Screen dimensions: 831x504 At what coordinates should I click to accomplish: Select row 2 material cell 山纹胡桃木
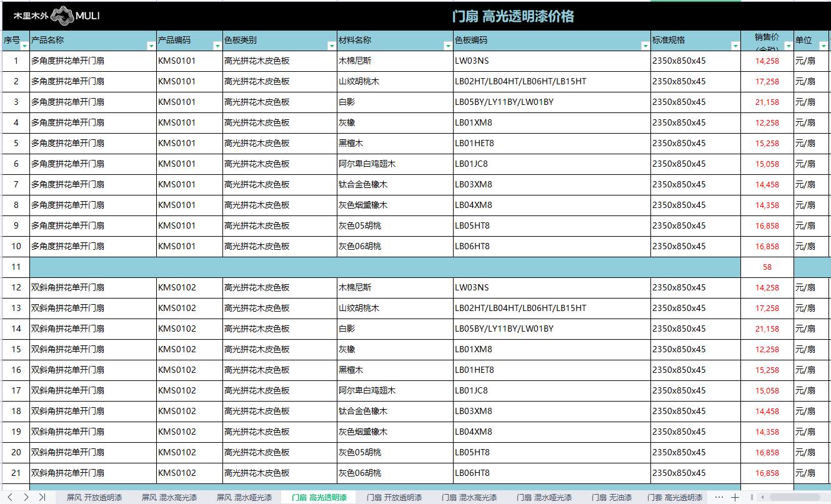coord(395,82)
